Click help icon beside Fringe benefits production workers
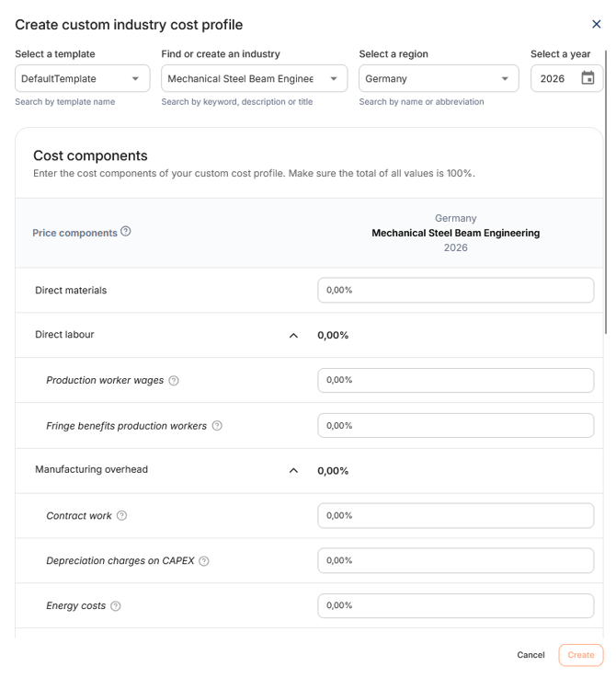This screenshot has height=678, width=616. (217, 426)
